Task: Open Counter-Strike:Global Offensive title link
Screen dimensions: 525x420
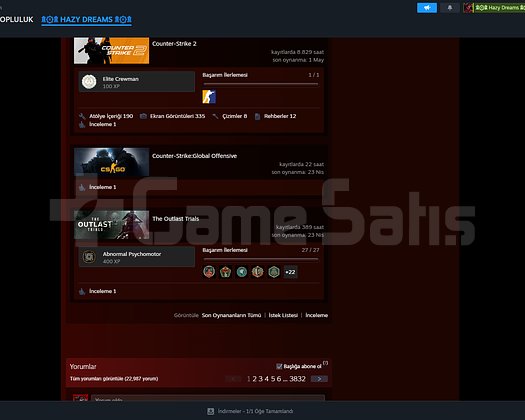Action: 194,156
